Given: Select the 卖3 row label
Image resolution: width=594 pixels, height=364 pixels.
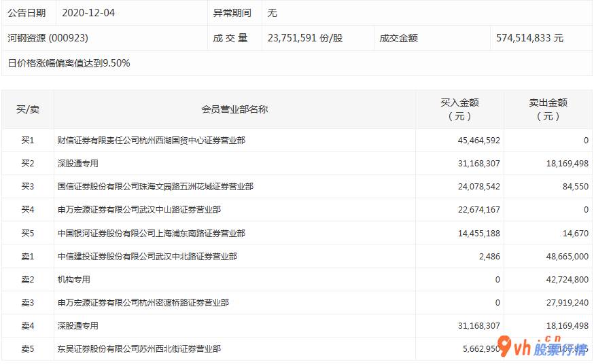Looking at the screenshot, I should tap(28, 303).
